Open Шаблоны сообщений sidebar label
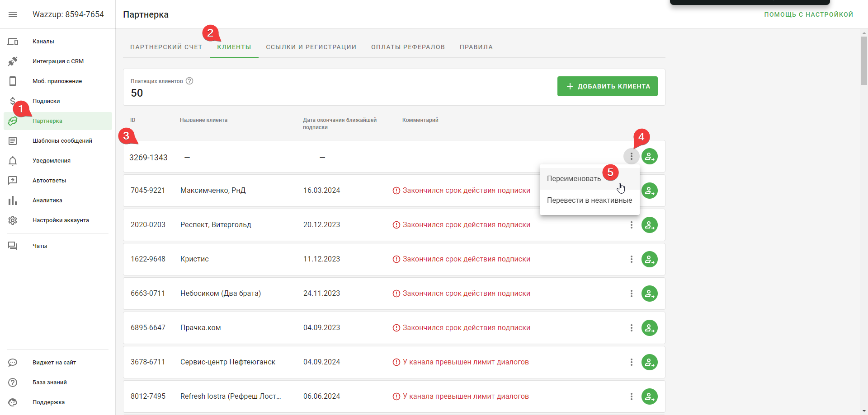This screenshot has width=868, height=415. coord(62,141)
